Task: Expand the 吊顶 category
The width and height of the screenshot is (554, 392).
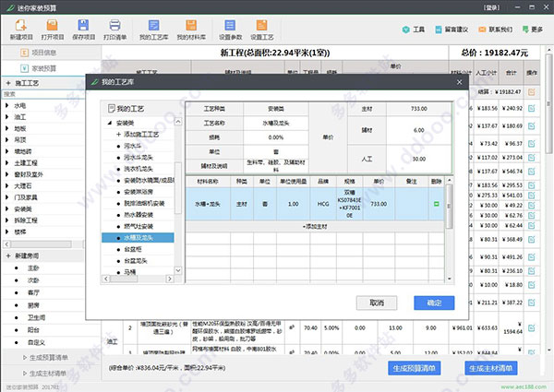Action: (7, 139)
